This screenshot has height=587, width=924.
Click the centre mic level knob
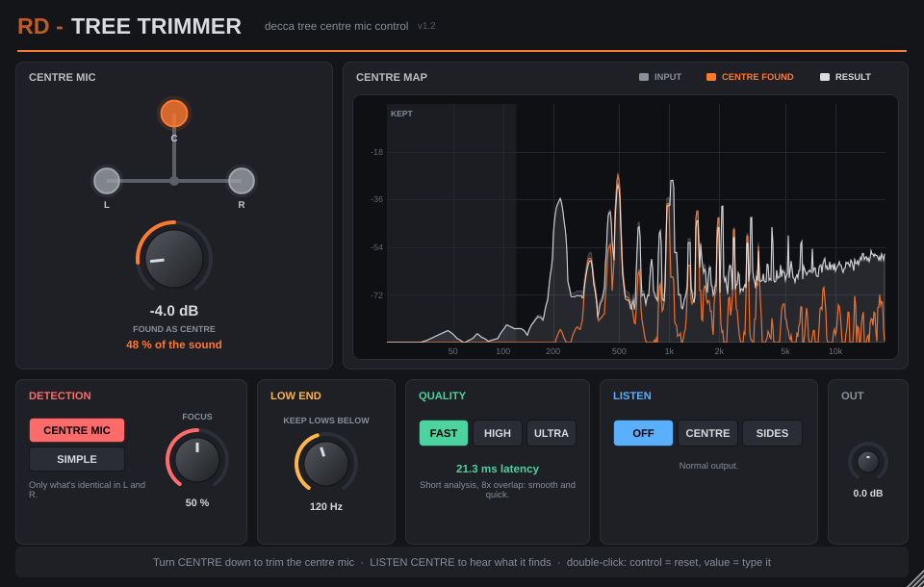click(174, 258)
